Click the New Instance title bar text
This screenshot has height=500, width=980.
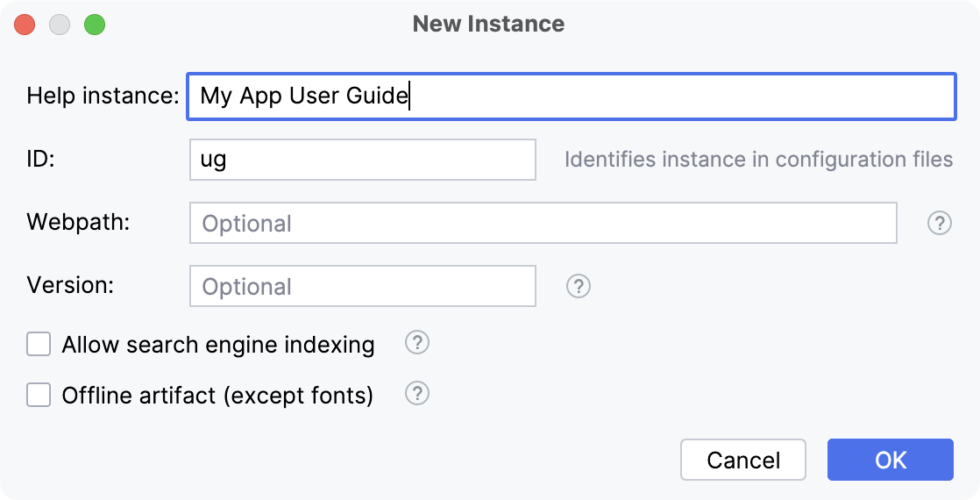point(488,24)
